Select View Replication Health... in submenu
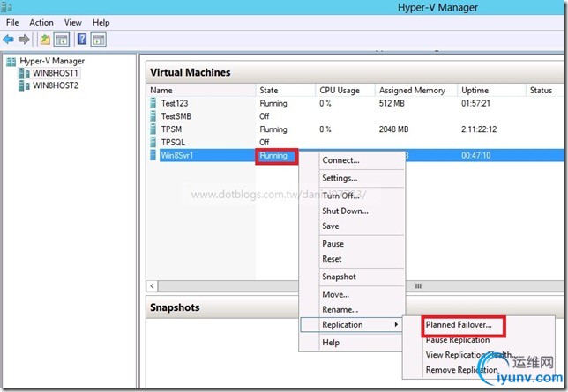 pos(471,355)
